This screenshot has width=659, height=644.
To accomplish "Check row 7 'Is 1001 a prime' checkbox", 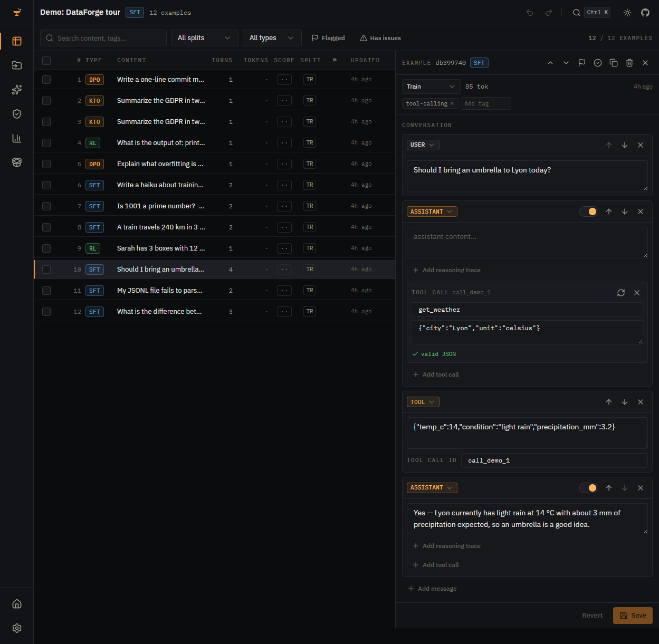I will 46,206.
